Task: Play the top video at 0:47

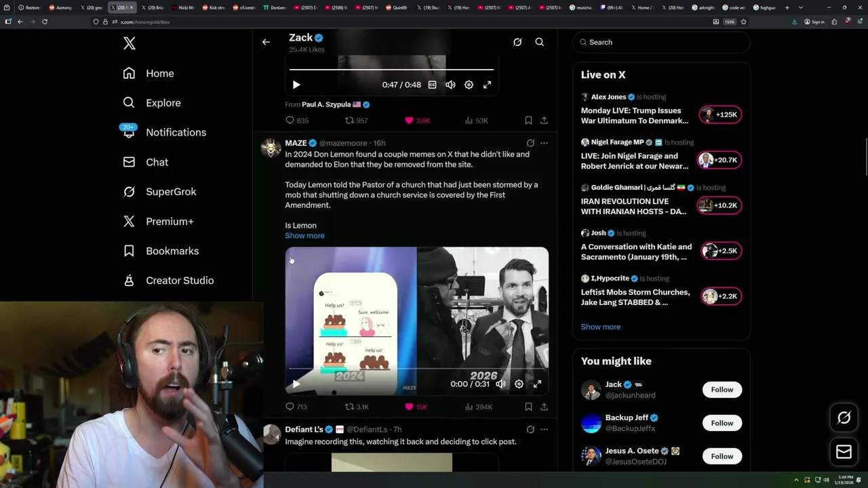Action: (296, 85)
